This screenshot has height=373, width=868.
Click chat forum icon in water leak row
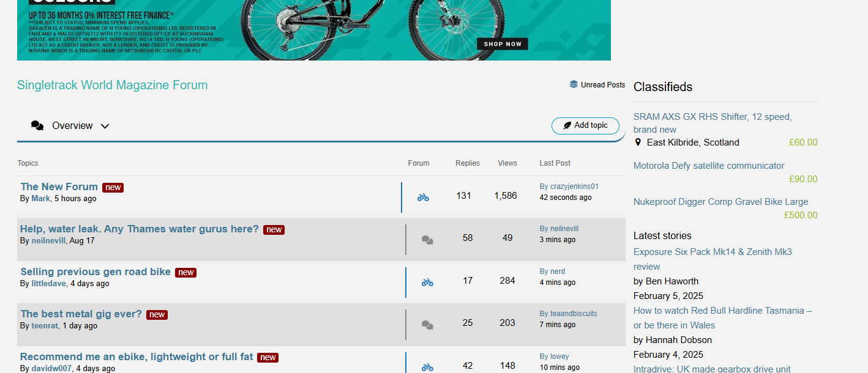pyautogui.click(x=427, y=240)
